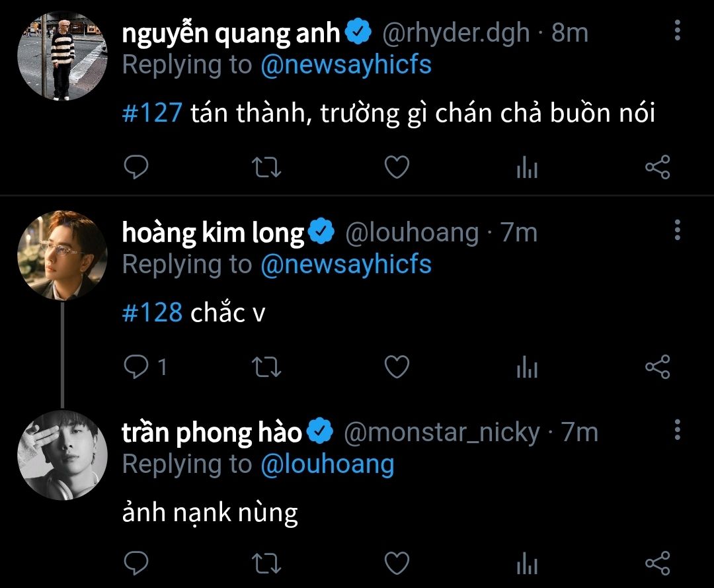Screen dimensions: 714x588
Task: Open the #128 hashtag link
Action: click(x=152, y=312)
